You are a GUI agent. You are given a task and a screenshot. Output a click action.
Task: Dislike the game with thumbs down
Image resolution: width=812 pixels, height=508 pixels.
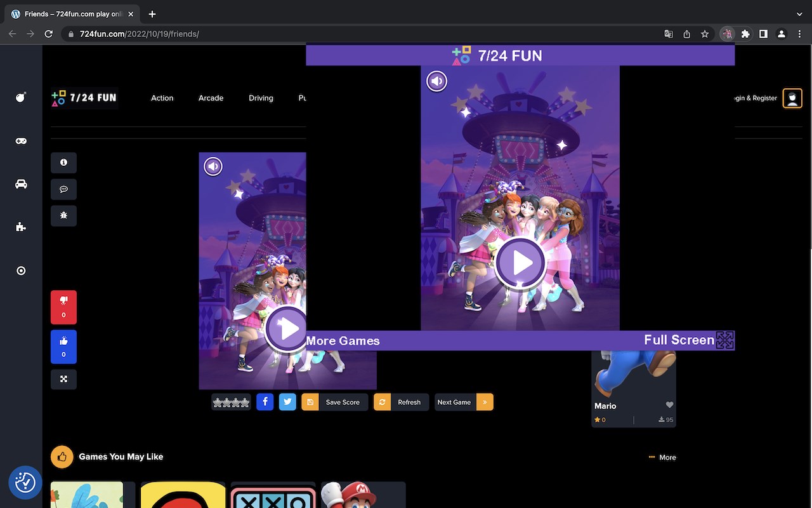[63, 307]
